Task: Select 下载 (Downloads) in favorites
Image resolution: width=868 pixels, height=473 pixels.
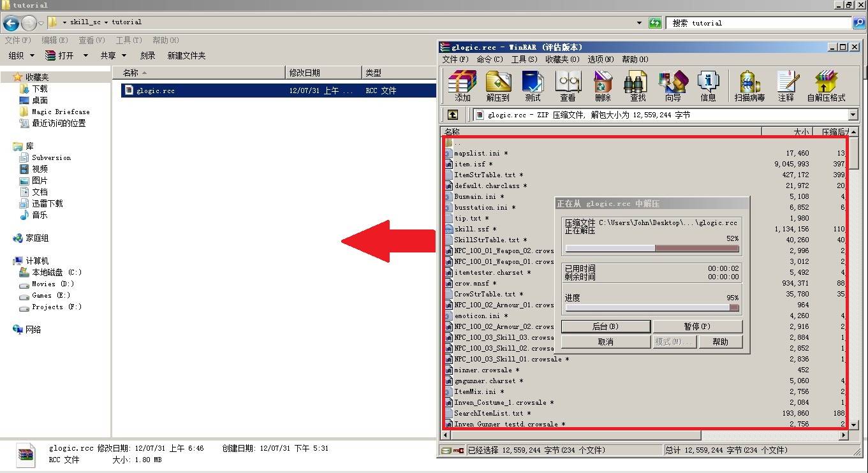Action: [x=40, y=89]
